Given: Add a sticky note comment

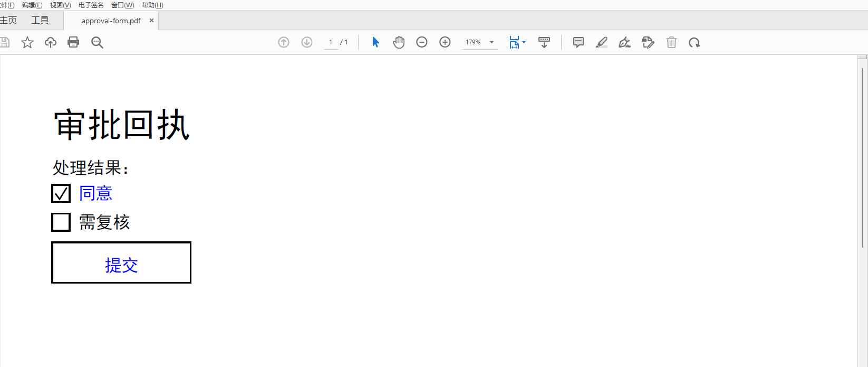Looking at the screenshot, I should [x=578, y=42].
